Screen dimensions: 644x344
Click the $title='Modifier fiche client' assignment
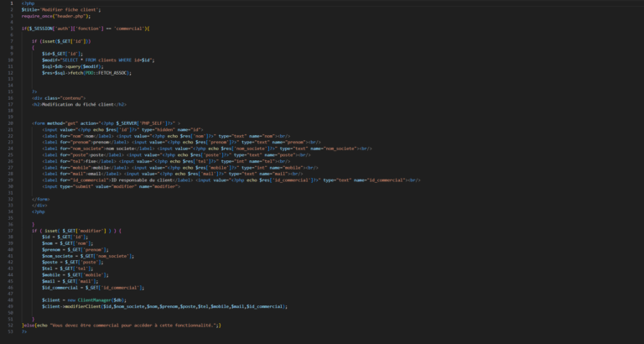tap(61, 9)
